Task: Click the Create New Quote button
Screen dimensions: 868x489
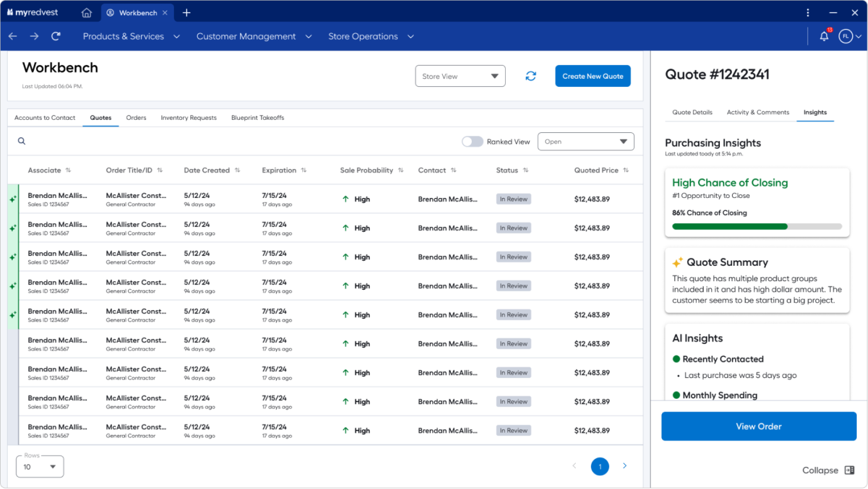Action: pyautogui.click(x=592, y=76)
